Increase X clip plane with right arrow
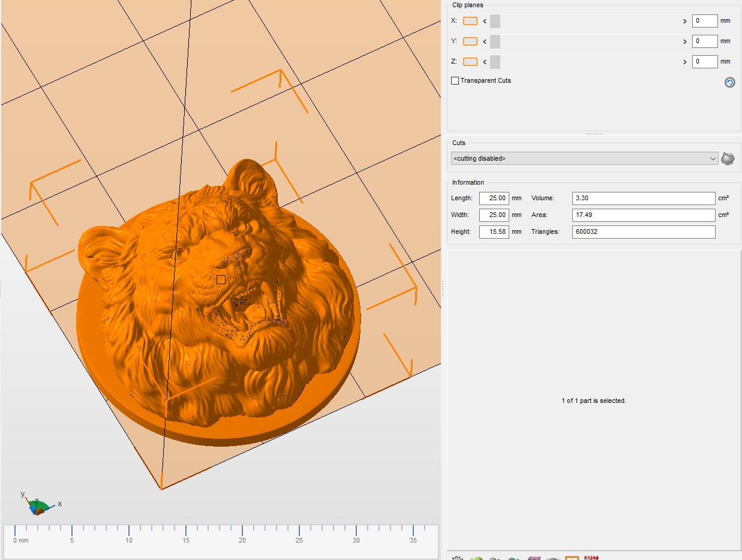The width and height of the screenshot is (742, 560). click(x=684, y=21)
